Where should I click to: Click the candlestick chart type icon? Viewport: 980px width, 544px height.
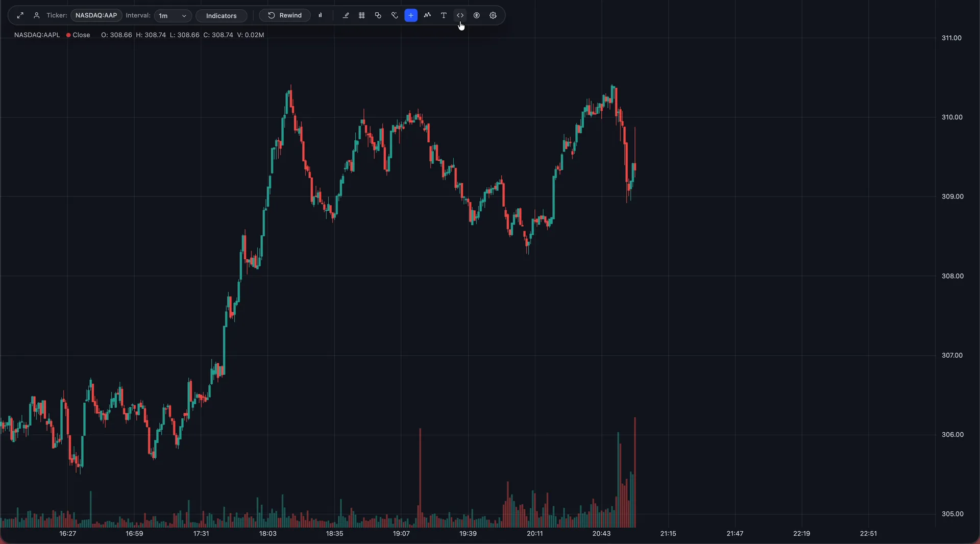[321, 15]
